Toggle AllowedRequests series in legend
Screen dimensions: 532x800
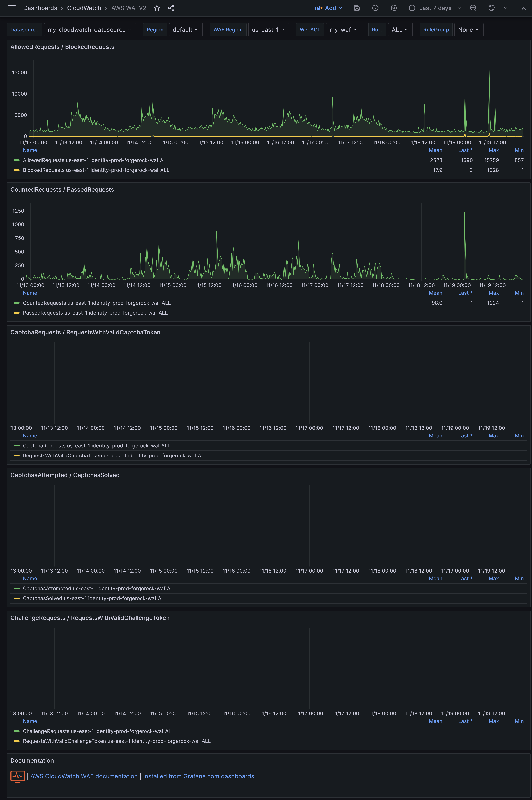[96, 160]
